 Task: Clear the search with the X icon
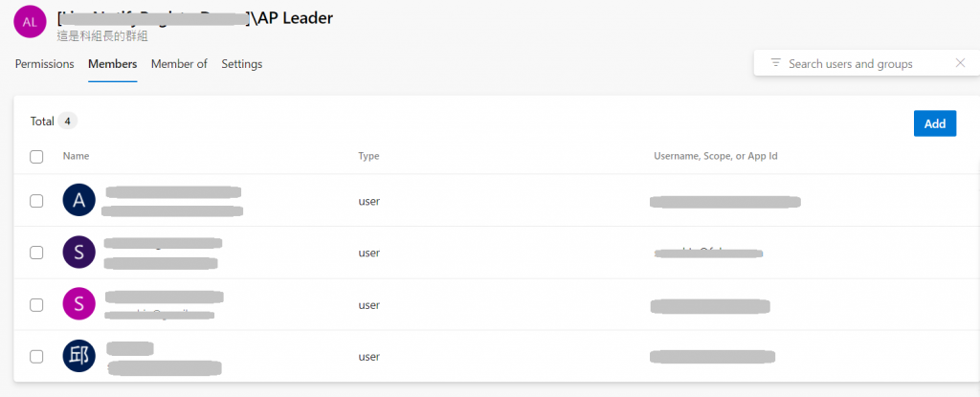click(960, 63)
